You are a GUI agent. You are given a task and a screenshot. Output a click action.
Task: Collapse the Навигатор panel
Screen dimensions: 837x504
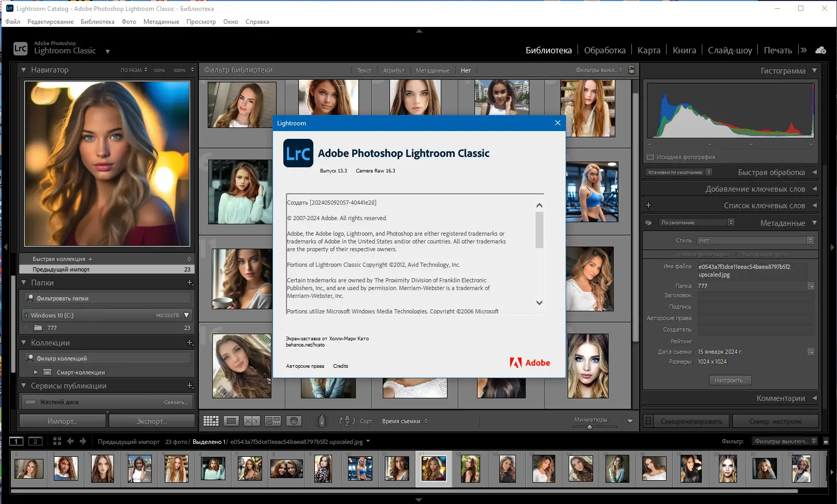point(23,70)
